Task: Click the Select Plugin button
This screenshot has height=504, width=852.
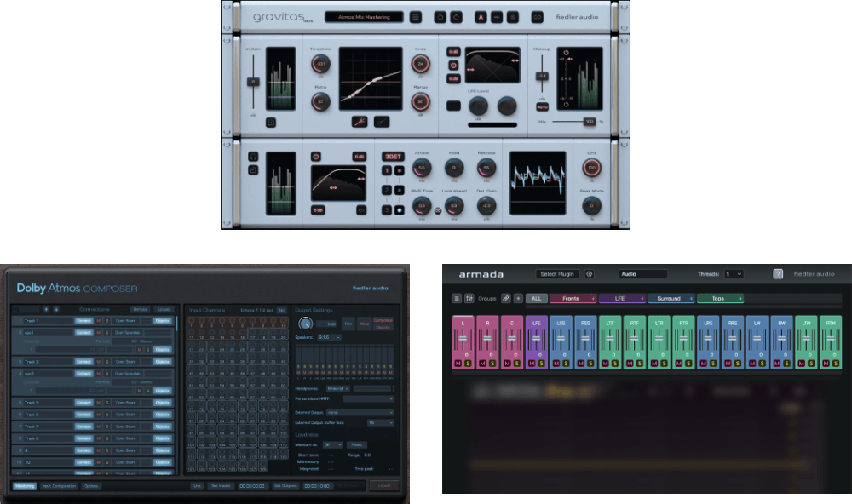Action: [558, 274]
